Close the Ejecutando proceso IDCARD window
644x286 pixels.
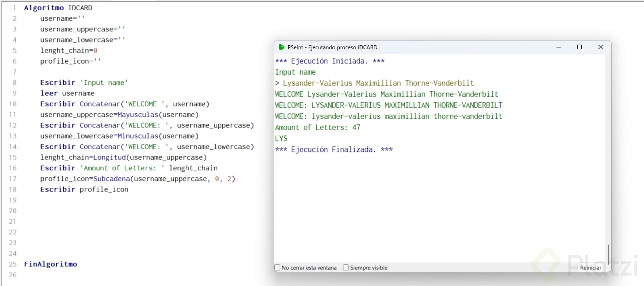point(600,47)
